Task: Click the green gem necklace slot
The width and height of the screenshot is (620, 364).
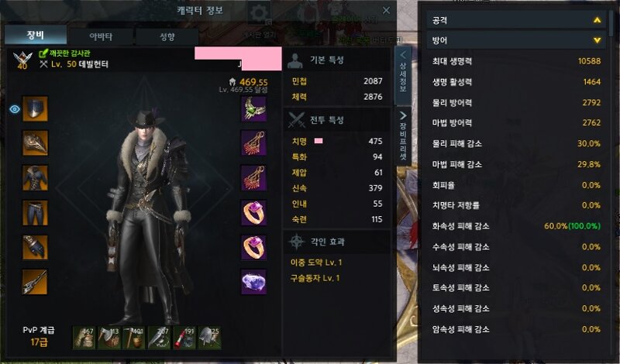Action: pyautogui.click(x=253, y=108)
